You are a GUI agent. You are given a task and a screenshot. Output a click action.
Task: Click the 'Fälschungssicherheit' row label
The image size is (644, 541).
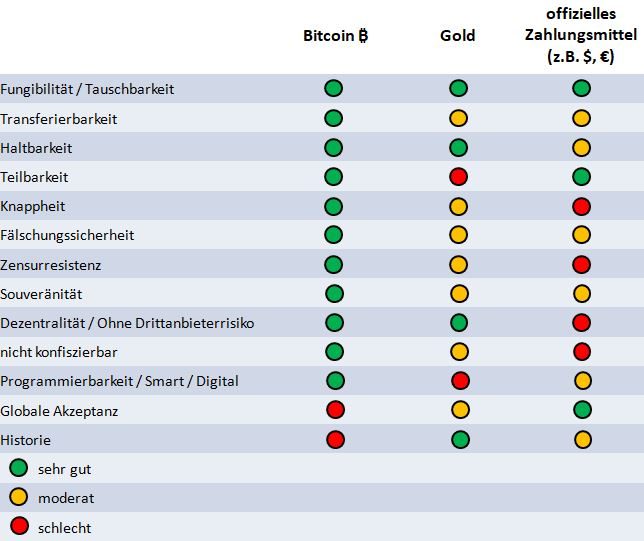coord(67,236)
